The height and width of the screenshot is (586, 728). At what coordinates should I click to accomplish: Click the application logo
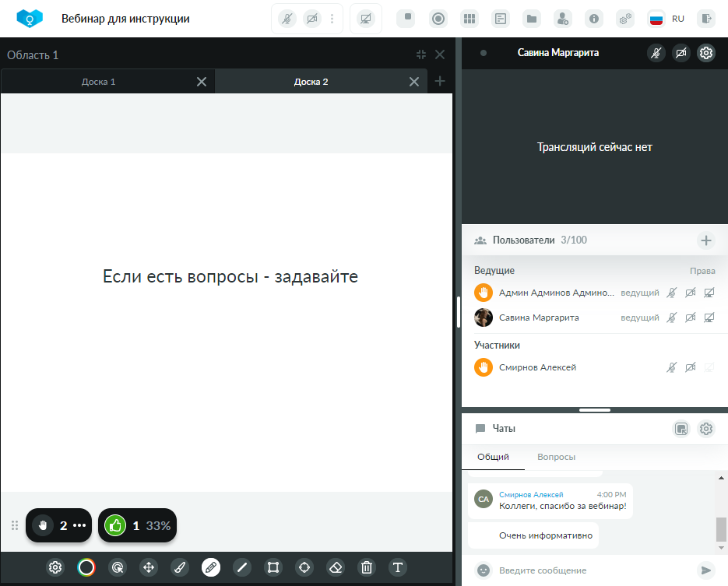point(30,19)
